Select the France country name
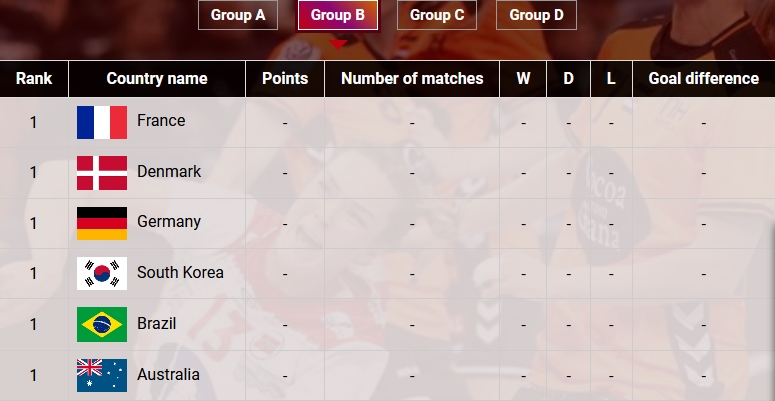This screenshot has width=775, height=401. 161,121
